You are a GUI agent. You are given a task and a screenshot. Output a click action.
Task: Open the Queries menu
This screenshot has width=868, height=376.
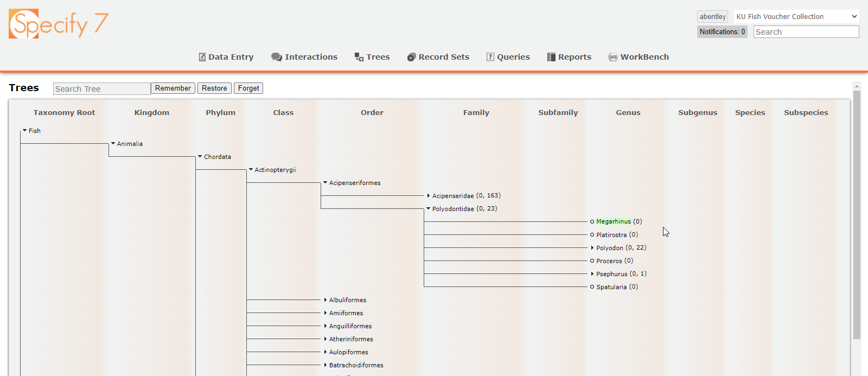point(508,57)
